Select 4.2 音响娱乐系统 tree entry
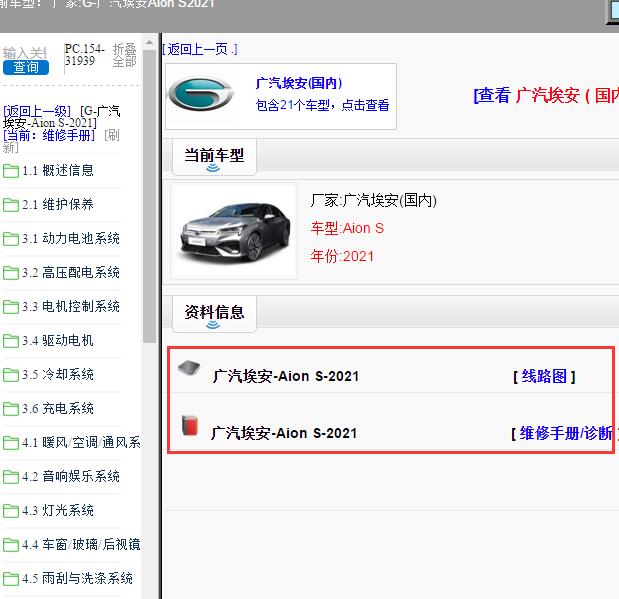 tap(71, 476)
